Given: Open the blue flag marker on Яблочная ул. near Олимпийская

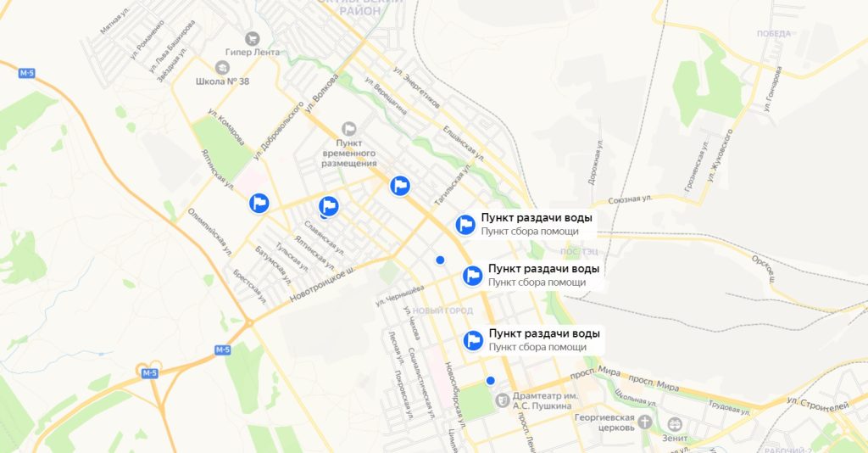Looking at the screenshot, I should click(259, 204).
